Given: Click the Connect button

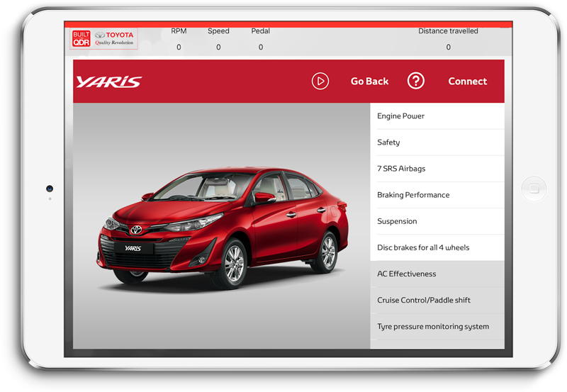Looking at the screenshot, I should coord(467,82).
